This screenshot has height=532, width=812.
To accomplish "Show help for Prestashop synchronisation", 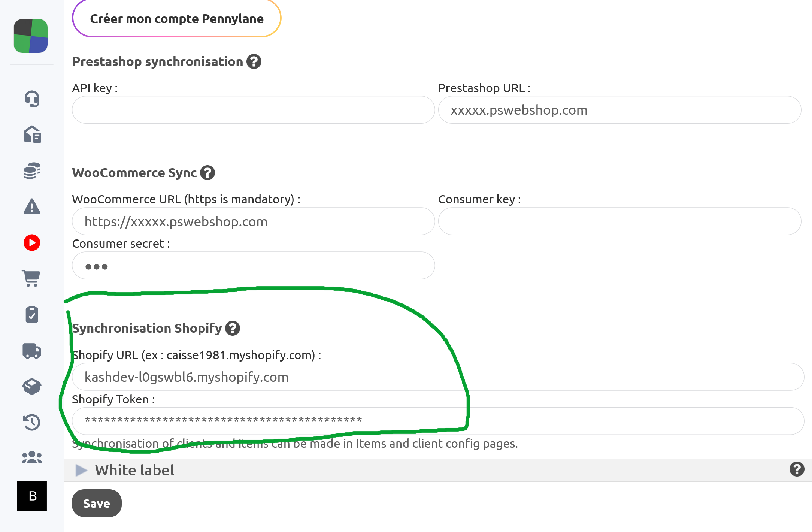I will [254, 61].
